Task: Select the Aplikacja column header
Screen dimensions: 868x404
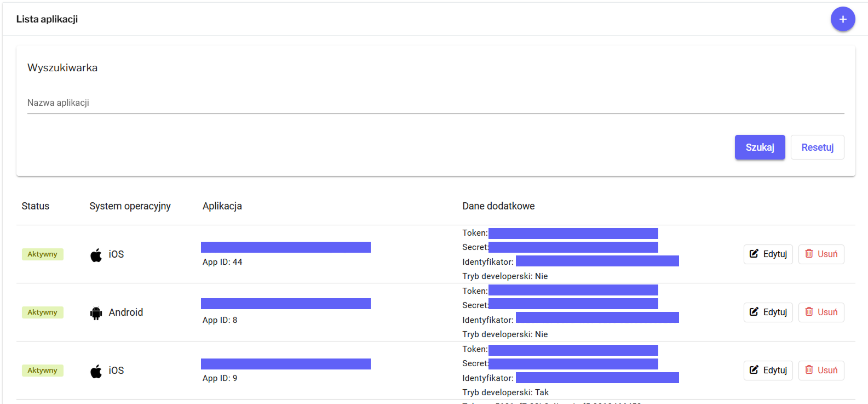Action: click(222, 206)
